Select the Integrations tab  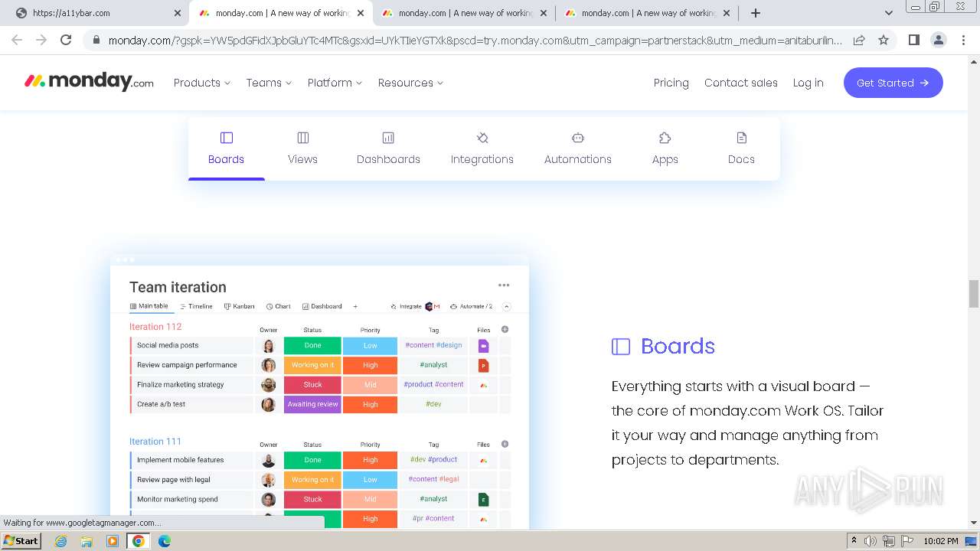click(482, 148)
